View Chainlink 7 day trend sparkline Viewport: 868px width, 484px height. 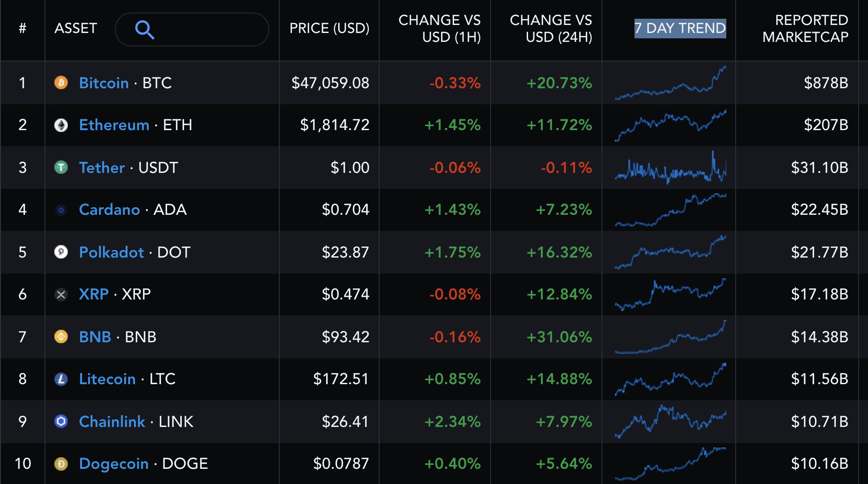pos(670,422)
